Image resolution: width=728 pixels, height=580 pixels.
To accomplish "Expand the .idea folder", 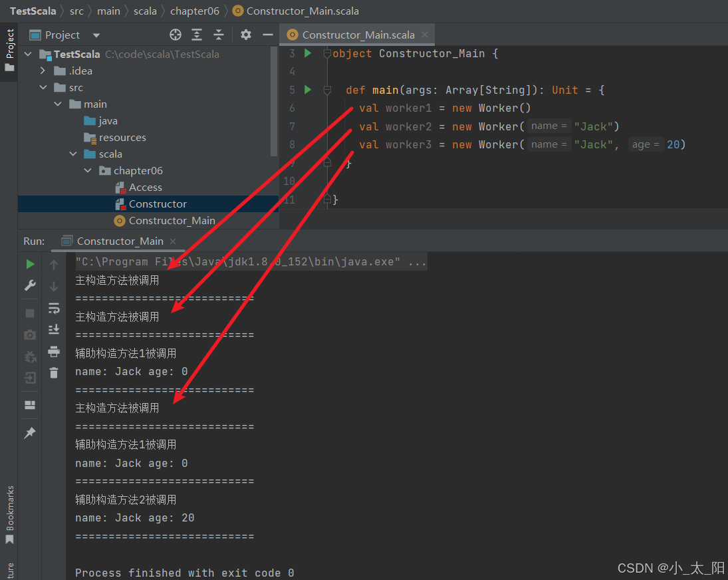I will tap(43, 71).
